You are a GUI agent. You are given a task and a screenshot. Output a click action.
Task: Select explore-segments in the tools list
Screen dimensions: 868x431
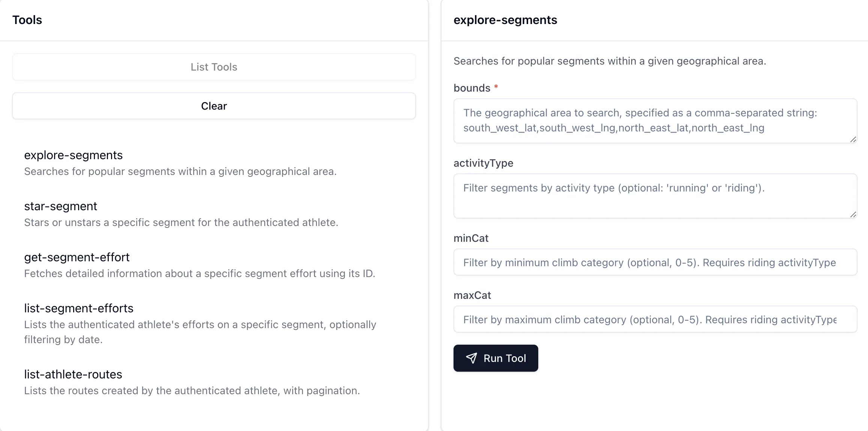click(74, 155)
